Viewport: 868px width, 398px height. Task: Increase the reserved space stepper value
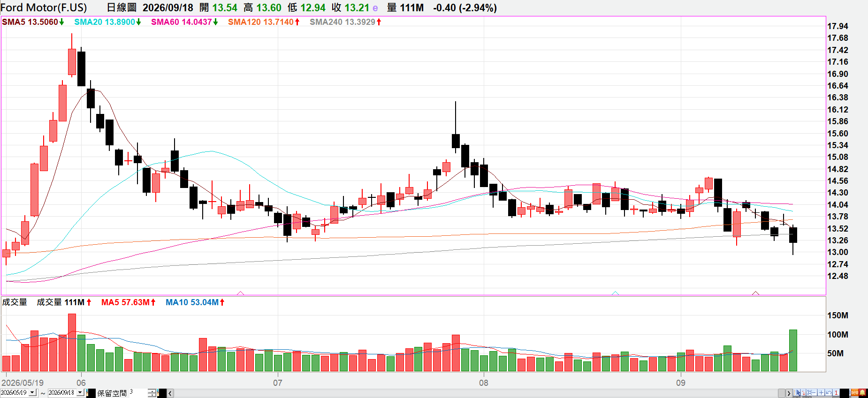tap(152, 391)
